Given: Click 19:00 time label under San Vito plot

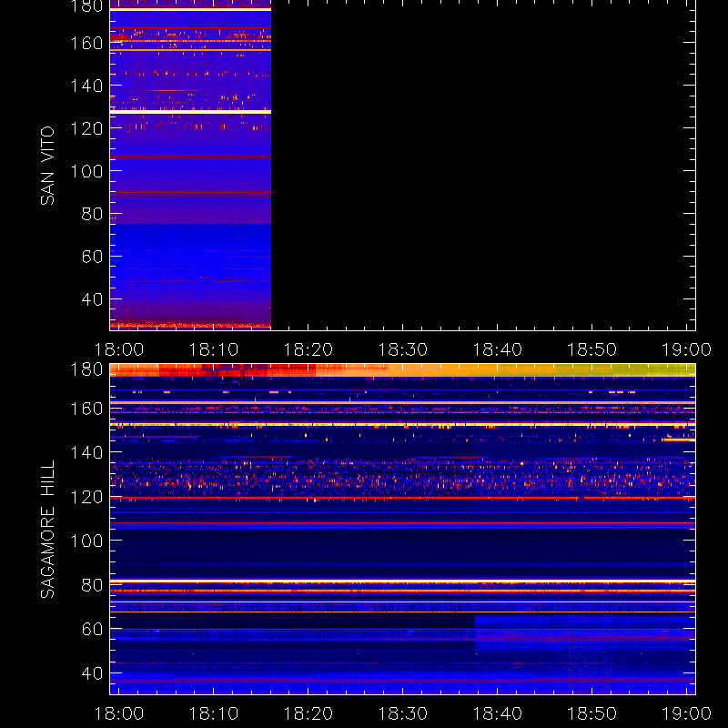Looking at the screenshot, I should point(687,349).
